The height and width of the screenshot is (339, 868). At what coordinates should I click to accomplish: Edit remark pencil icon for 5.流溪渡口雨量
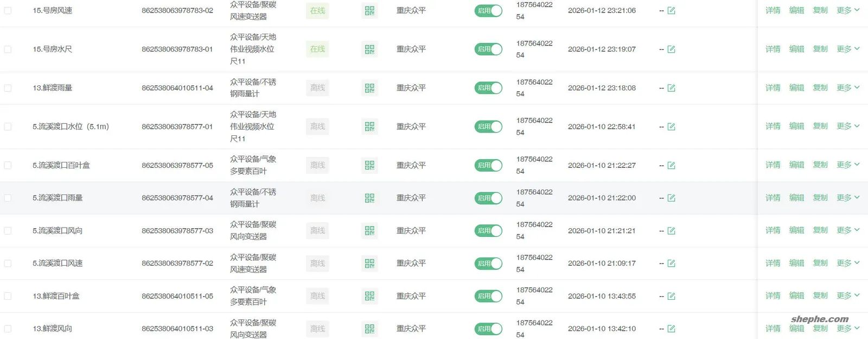(x=671, y=198)
